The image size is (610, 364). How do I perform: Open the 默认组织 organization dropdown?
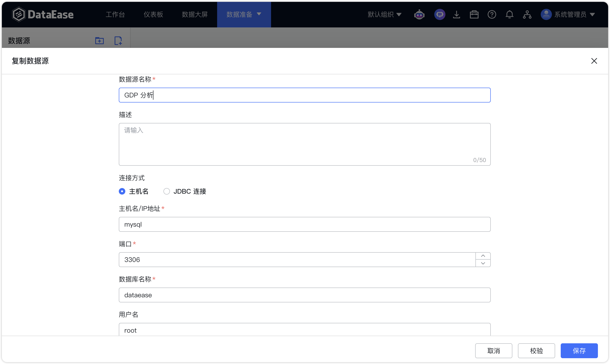(x=384, y=14)
